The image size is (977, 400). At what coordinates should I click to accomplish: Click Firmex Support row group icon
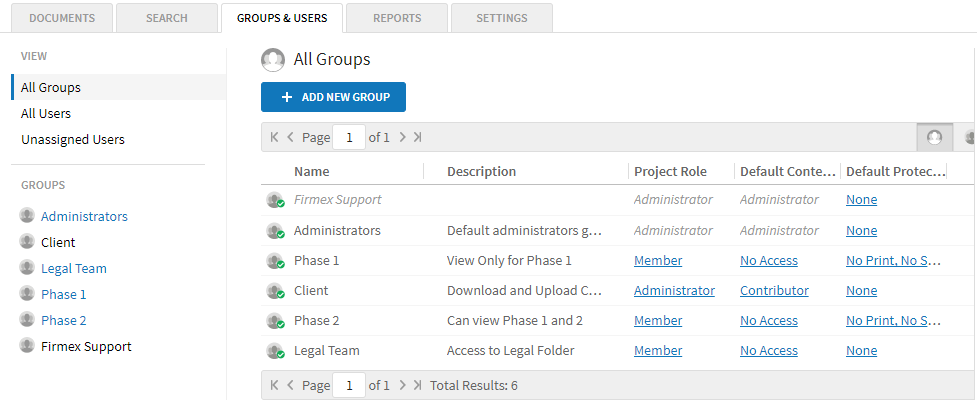click(x=275, y=200)
